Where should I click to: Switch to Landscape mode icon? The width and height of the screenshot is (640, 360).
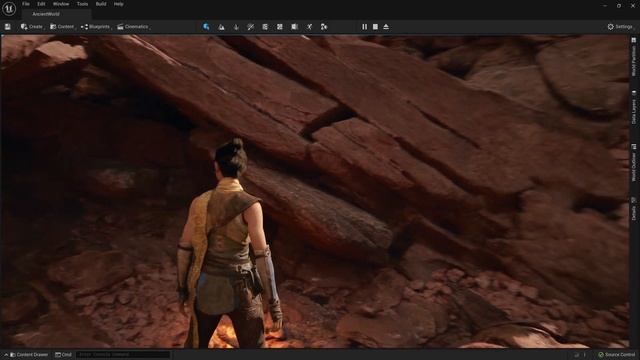(x=221, y=27)
